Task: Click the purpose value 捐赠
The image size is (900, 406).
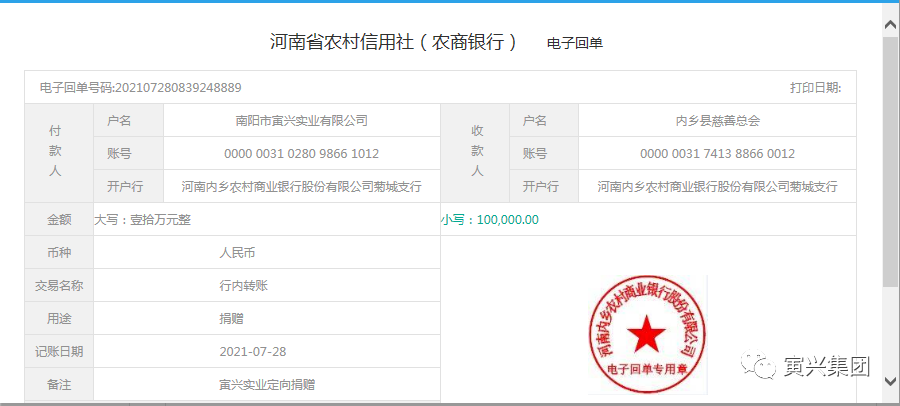Action: [x=231, y=319]
